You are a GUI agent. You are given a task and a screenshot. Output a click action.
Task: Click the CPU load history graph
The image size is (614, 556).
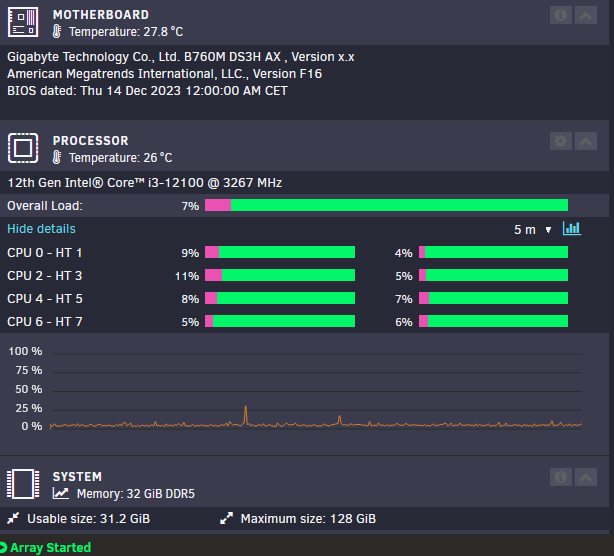[316, 392]
